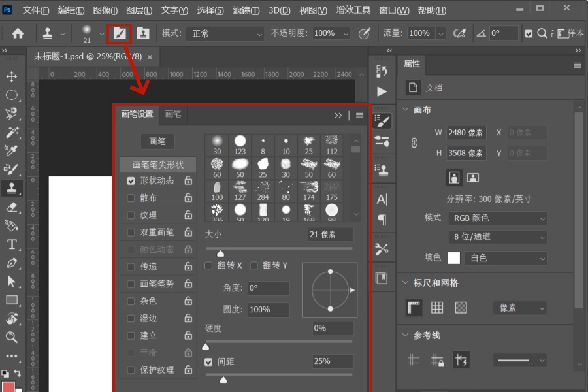Enable the 纹理 checkbox
Viewport: 588px width, 392px height.
coord(131,215)
